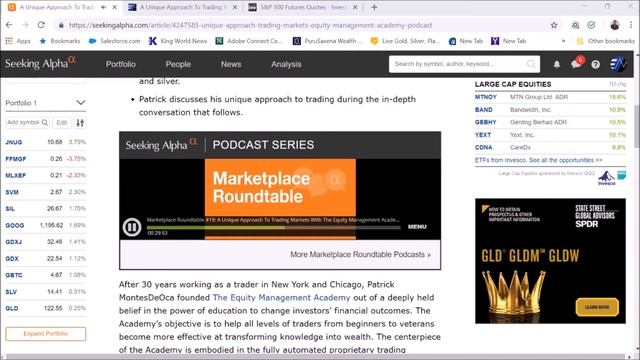Open King World News bookmark
The height and width of the screenshot is (360, 640).
click(x=178, y=41)
